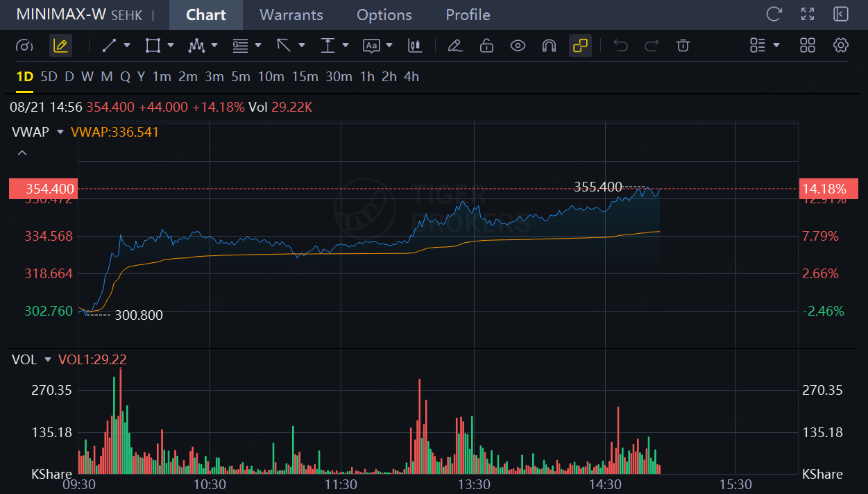The image size is (868, 494).
Task: Redo drawing action
Action: click(652, 46)
